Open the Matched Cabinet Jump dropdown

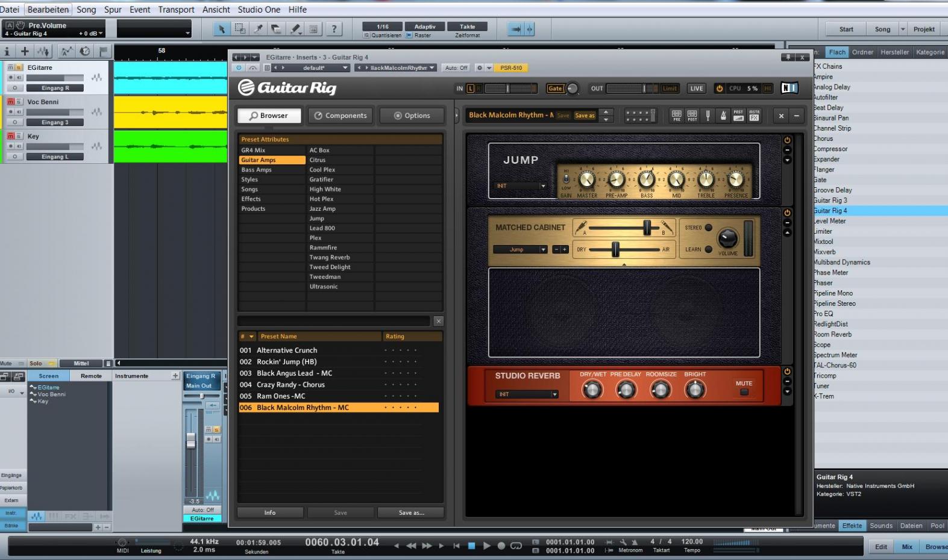coord(520,249)
